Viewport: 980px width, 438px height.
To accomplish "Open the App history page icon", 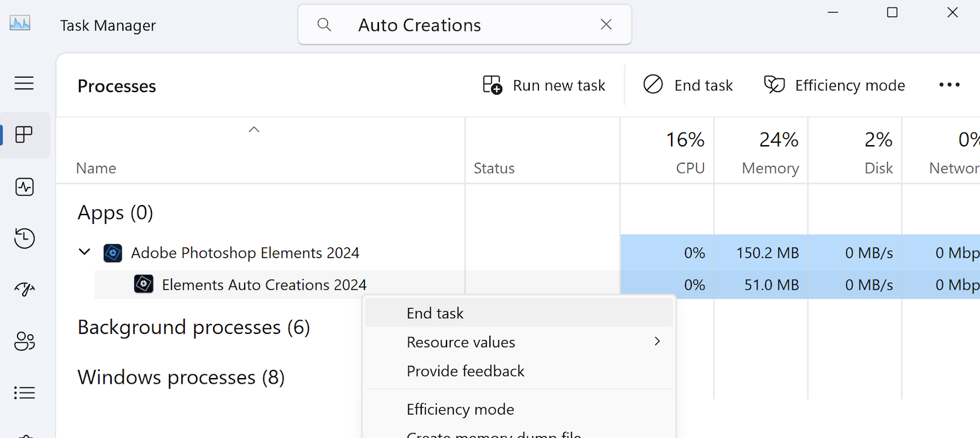I will point(24,239).
